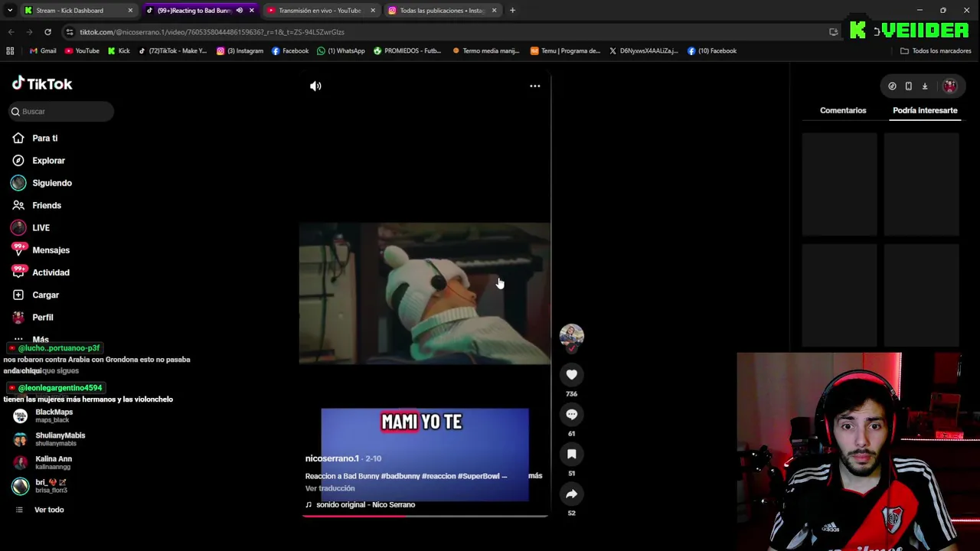
Task: Mute the video with speaker icon
Action: click(x=315, y=86)
